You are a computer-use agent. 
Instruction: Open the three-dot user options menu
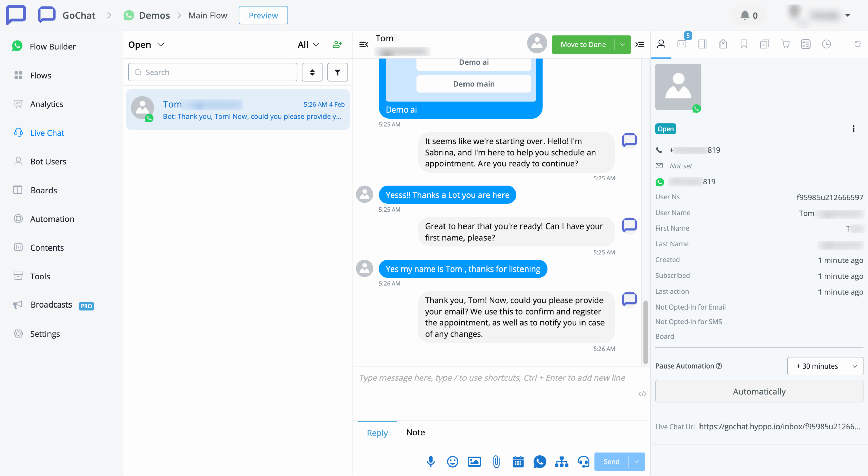tap(853, 129)
